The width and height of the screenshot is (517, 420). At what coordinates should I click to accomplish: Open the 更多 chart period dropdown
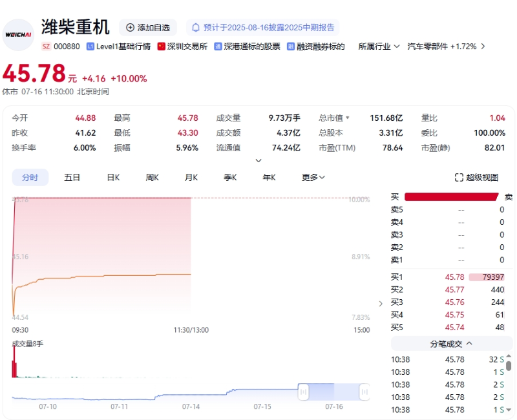313,177
